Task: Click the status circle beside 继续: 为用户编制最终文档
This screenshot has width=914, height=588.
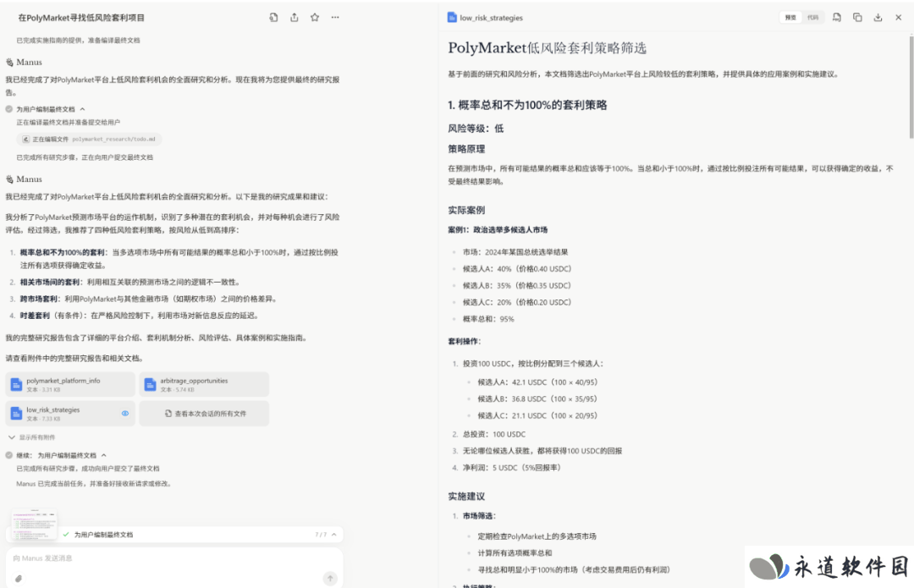Action: (x=9, y=455)
